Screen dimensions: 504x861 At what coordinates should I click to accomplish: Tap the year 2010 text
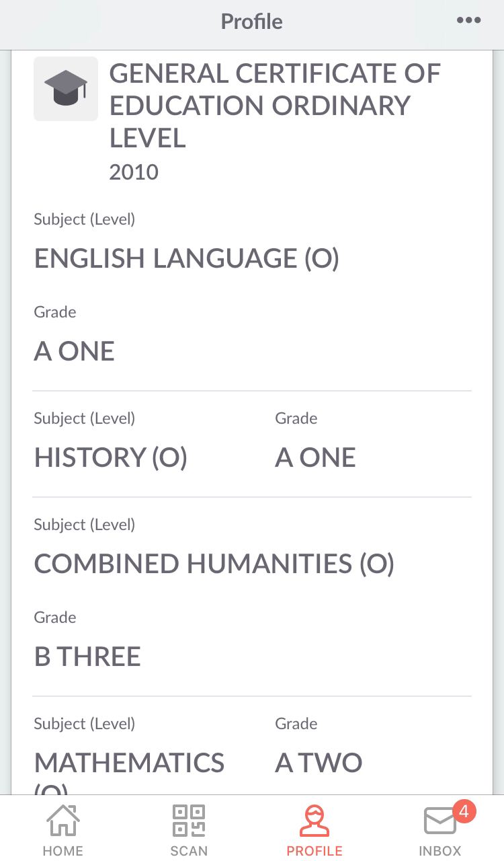point(134,172)
